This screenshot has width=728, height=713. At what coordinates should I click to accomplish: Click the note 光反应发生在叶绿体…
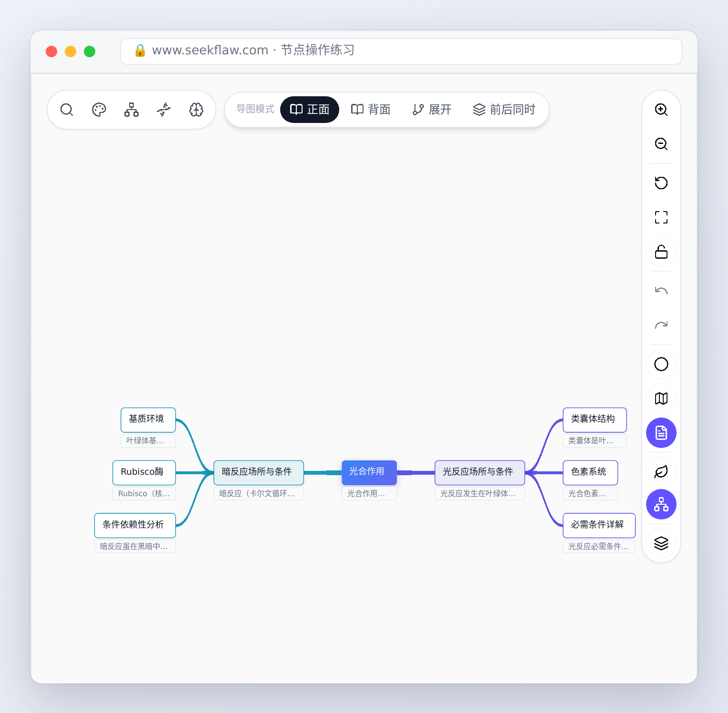point(480,493)
